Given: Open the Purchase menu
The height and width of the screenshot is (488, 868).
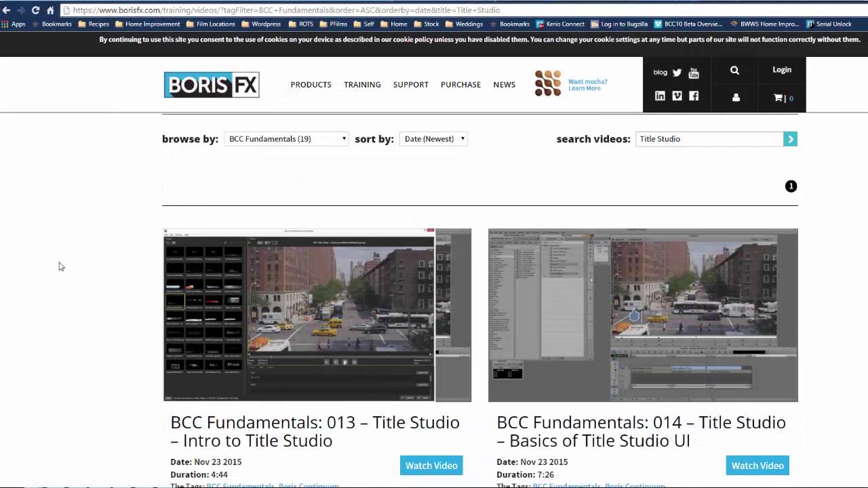Looking at the screenshot, I should (460, 85).
